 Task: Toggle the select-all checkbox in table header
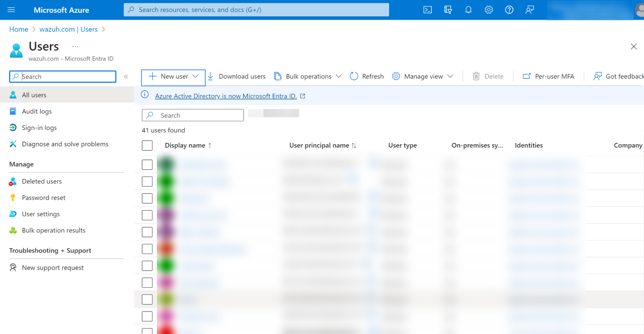tap(147, 145)
